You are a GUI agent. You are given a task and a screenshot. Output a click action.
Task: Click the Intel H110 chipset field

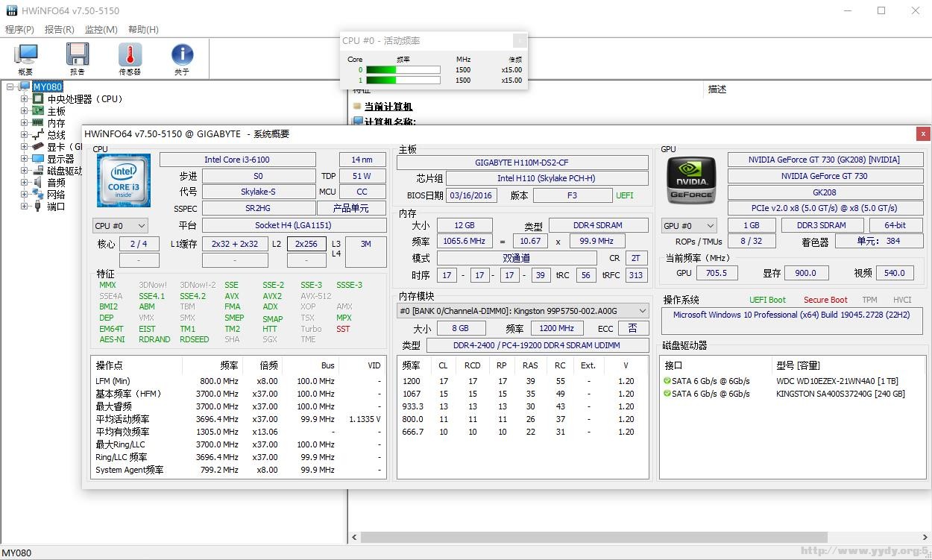point(547,178)
